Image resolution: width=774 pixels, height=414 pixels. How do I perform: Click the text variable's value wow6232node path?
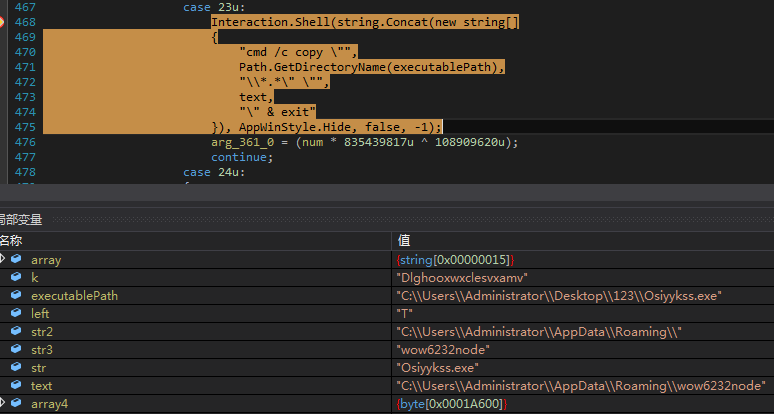[x=581, y=385]
